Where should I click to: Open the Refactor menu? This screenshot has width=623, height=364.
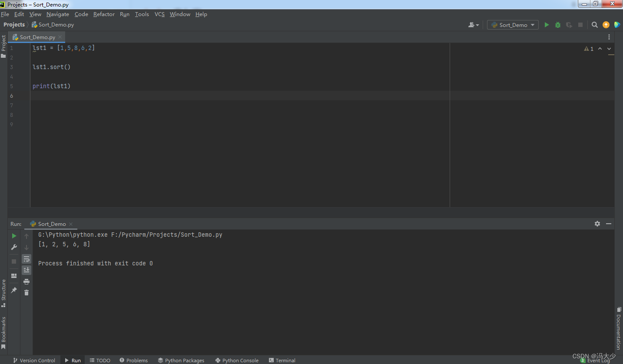104,14
